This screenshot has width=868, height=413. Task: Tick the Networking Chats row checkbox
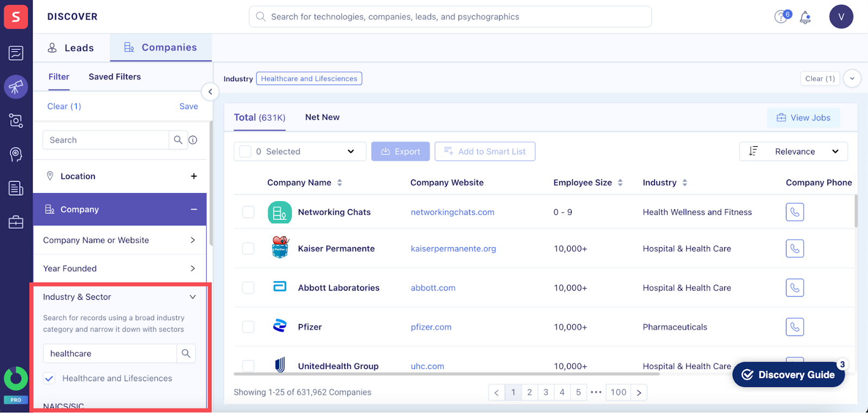(248, 212)
